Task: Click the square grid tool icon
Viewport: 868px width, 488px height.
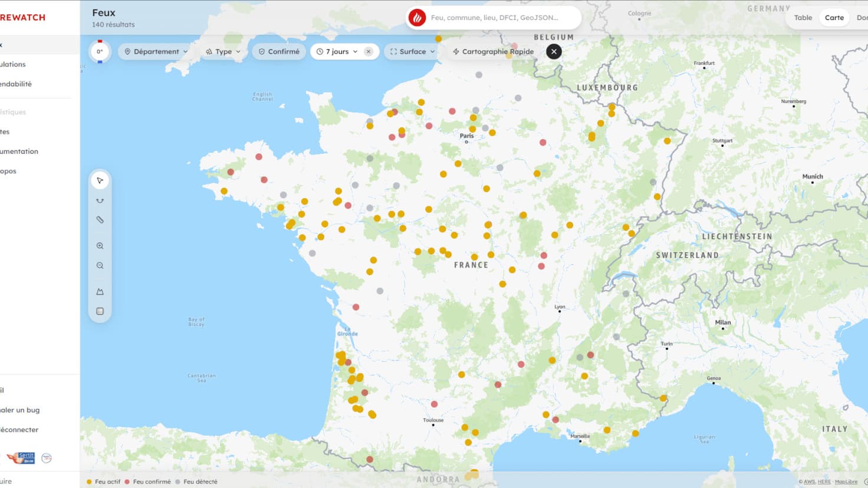Action: click(100, 311)
